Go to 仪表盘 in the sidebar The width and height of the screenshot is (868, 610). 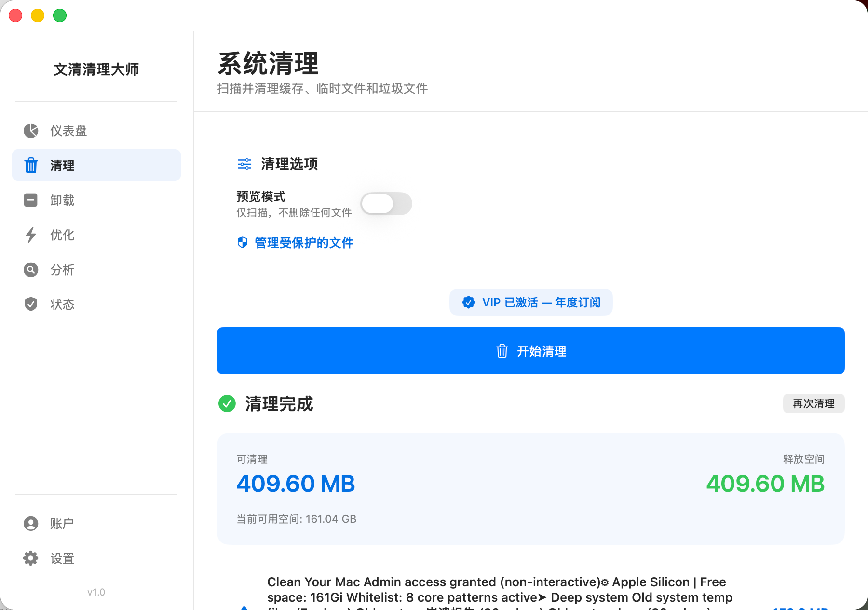point(96,131)
